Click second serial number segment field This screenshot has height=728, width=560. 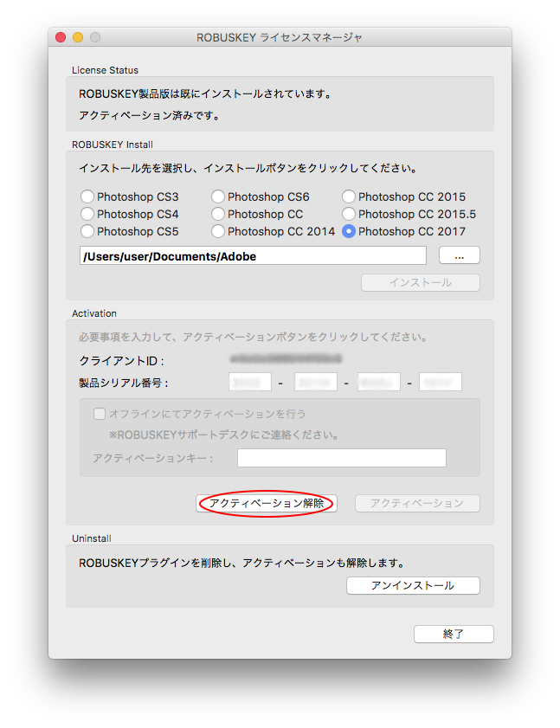[x=316, y=382]
